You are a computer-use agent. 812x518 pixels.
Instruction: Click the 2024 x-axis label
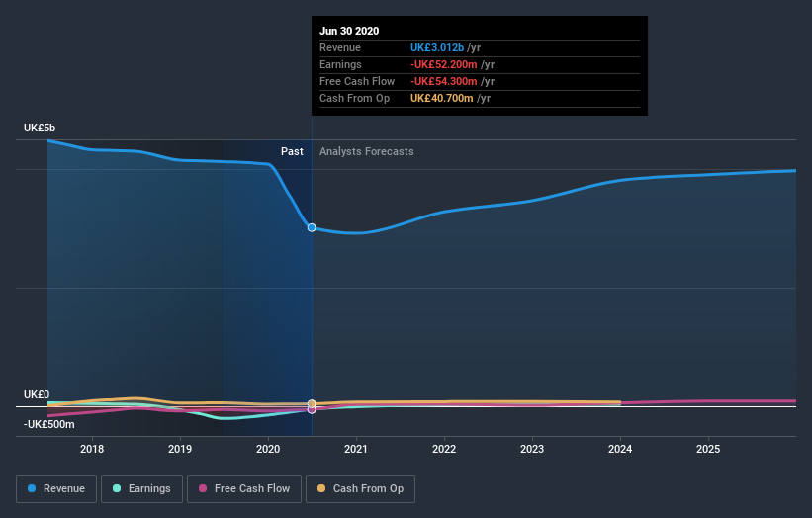click(620, 449)
